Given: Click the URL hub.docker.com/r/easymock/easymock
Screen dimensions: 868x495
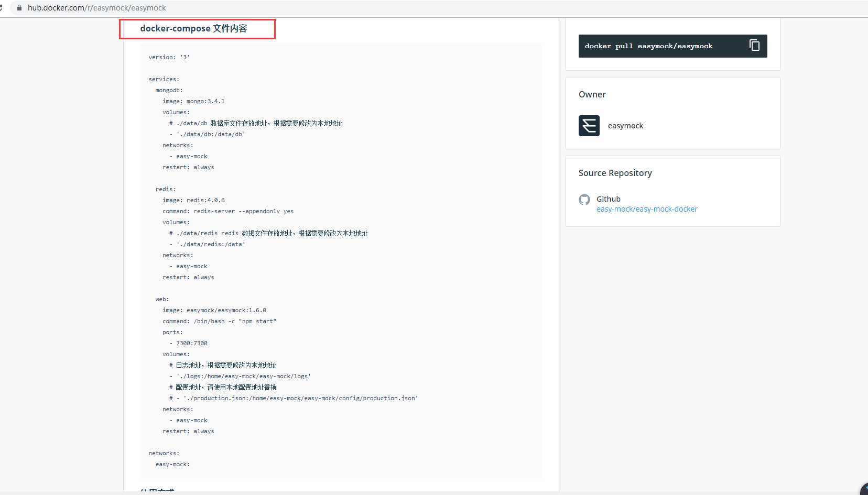Looking at the screenshot, I should (97, 8).
